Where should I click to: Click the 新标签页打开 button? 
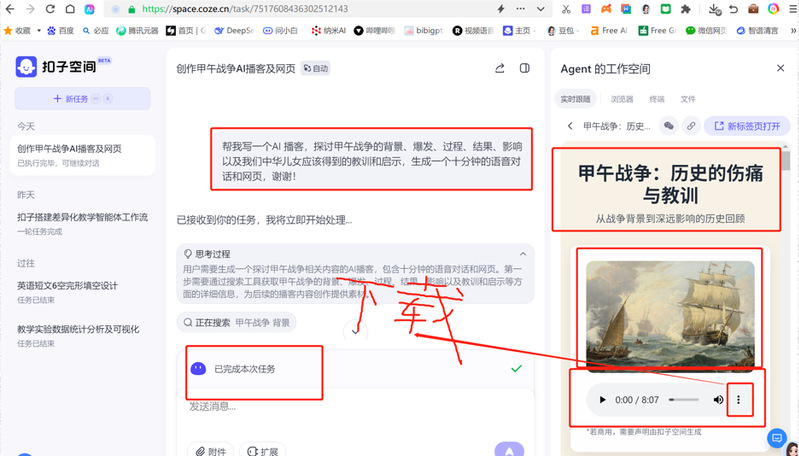(747, 126)
